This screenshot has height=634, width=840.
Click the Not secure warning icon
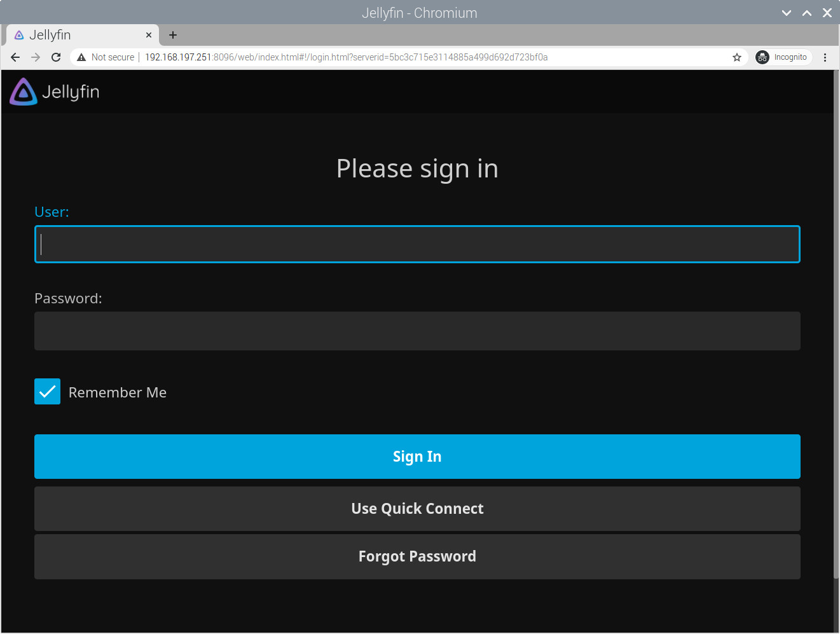coord(81,57)
